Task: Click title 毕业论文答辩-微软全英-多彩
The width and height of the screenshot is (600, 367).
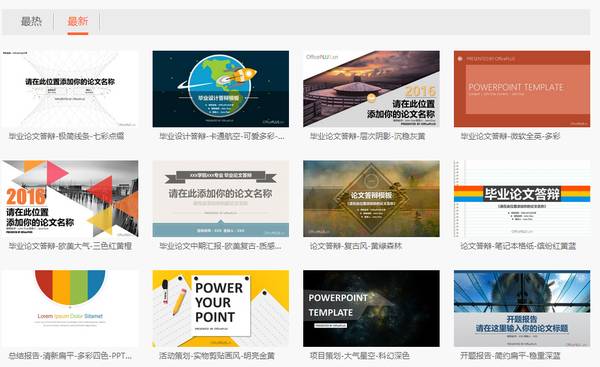Action: point(510,136)
